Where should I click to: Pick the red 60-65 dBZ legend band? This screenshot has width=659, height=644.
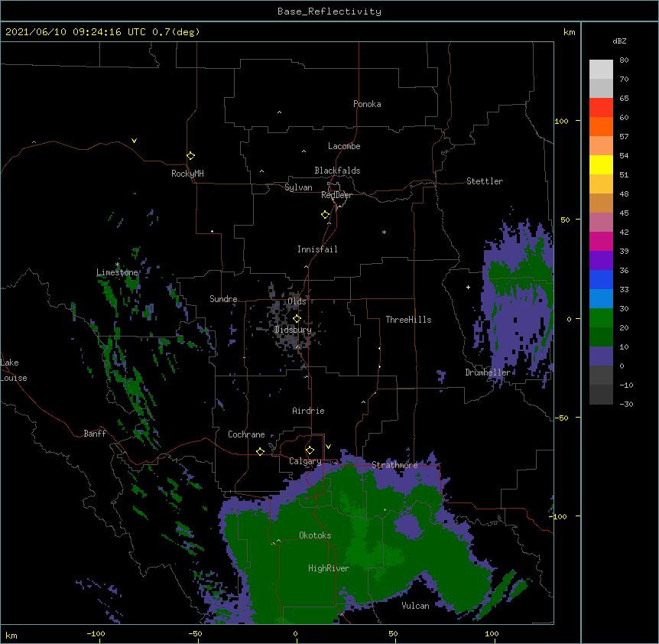[601, 107]
